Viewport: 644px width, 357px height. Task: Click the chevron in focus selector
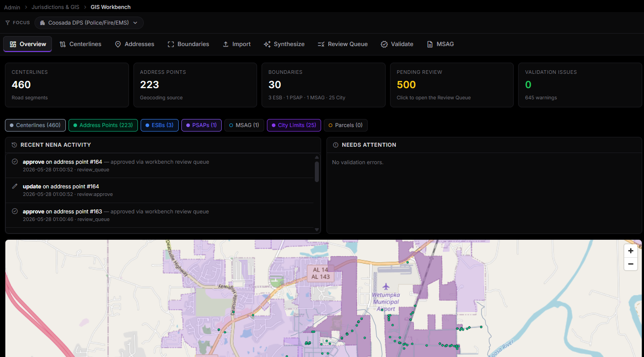pyautogui.click(x=135, y=23)
